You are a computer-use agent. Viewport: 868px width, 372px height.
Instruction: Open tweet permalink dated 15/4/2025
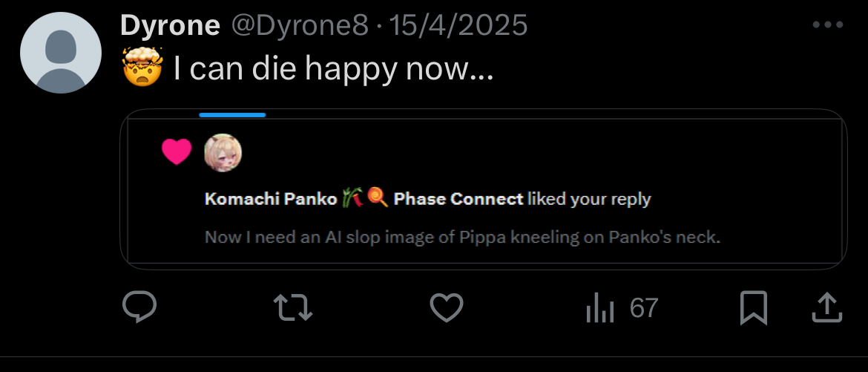458,26
